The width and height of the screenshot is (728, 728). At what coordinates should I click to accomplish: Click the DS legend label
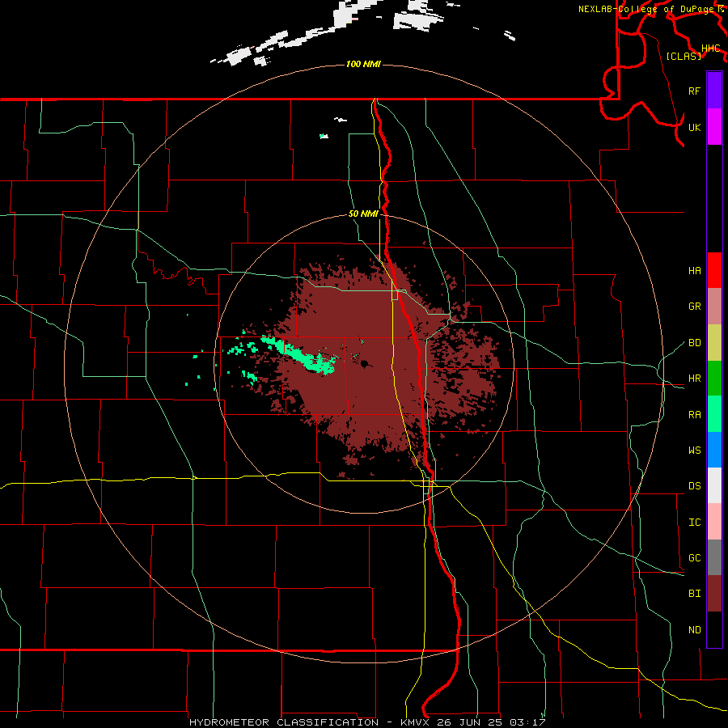click(694, 486)
